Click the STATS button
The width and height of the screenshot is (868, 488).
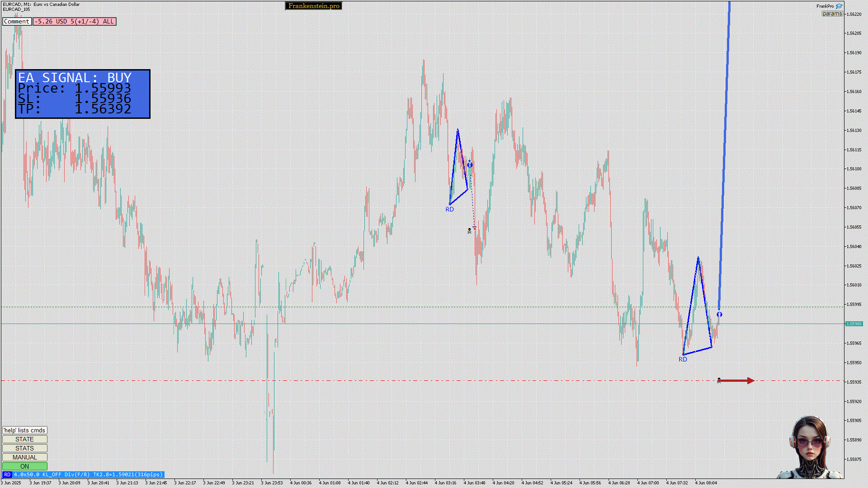[24, 448]
